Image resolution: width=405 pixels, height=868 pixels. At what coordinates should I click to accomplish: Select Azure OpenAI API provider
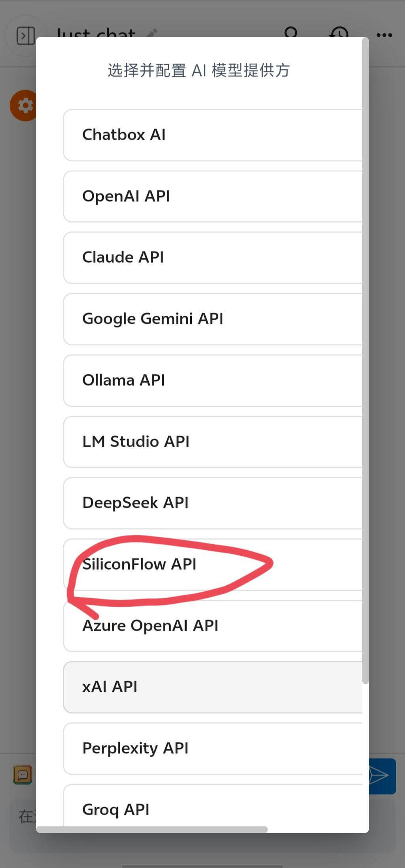(213, 626)
